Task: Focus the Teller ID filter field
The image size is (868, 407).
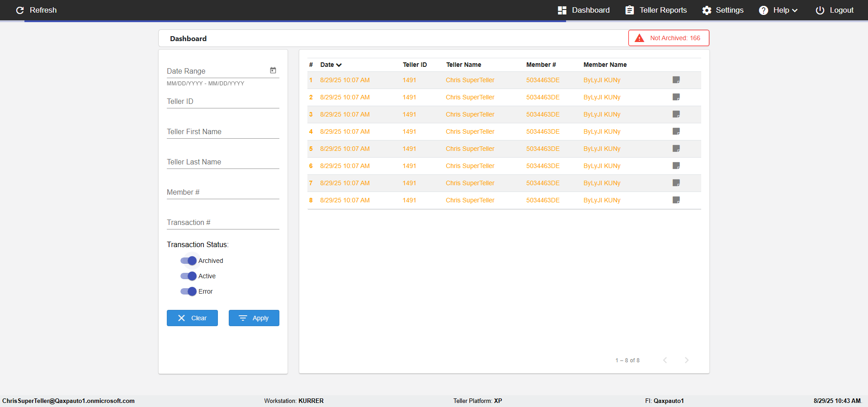Action: [x=223, y=101]
